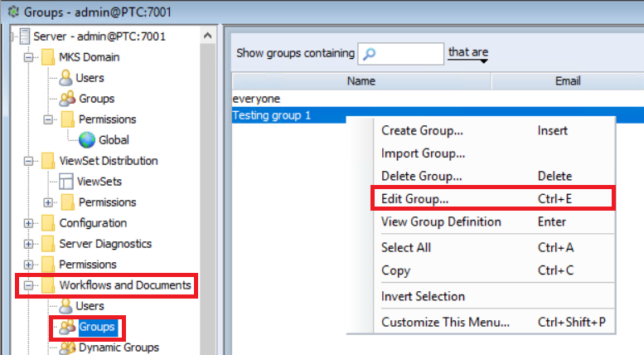Expand Permissions under ViewSet Distribution

pos(48,202)
